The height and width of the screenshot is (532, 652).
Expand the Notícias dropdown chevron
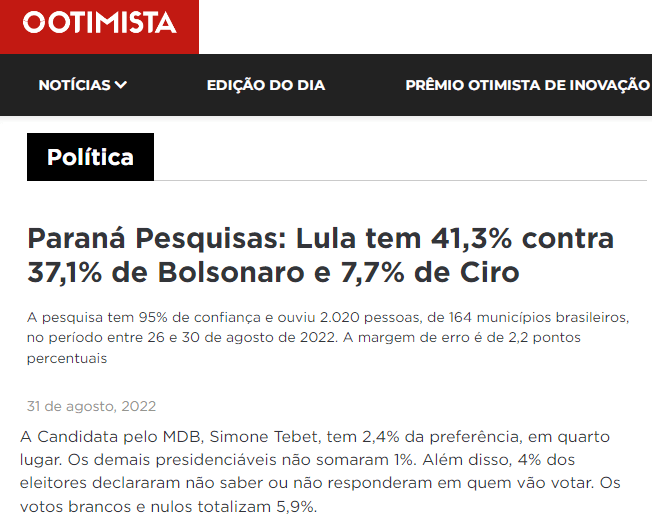121,85
